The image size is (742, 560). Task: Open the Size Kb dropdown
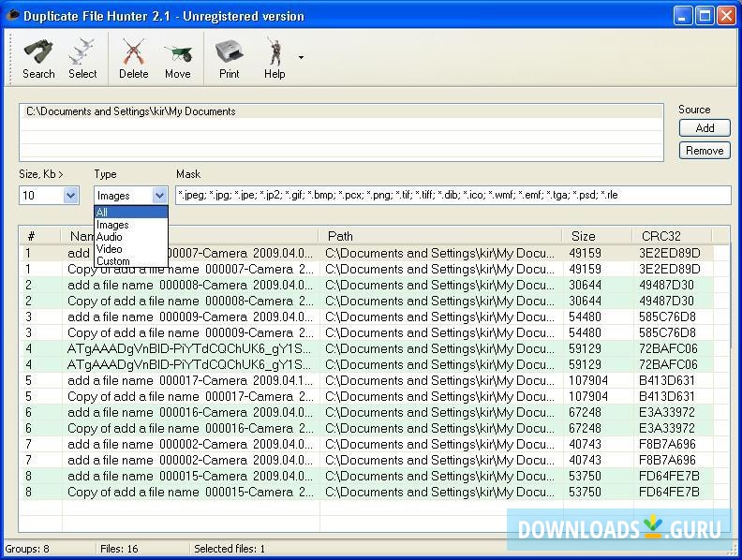70,196
